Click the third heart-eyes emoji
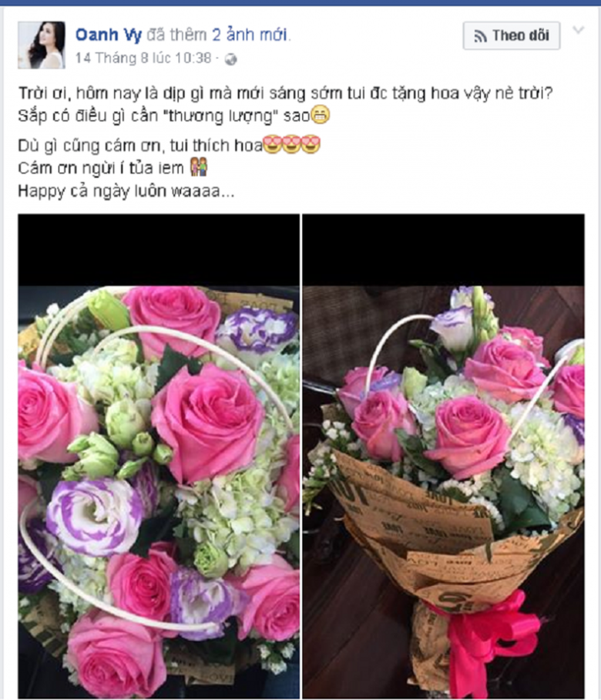 (x=311, y=145)
